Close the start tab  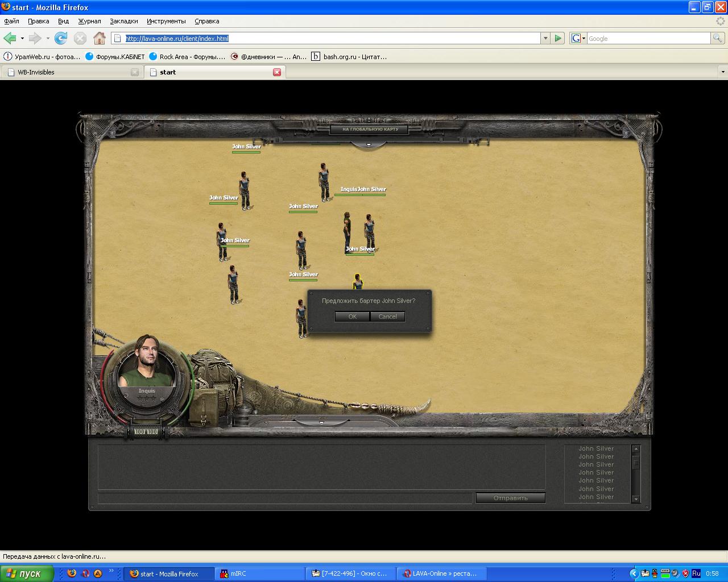[x=277, y=72]
